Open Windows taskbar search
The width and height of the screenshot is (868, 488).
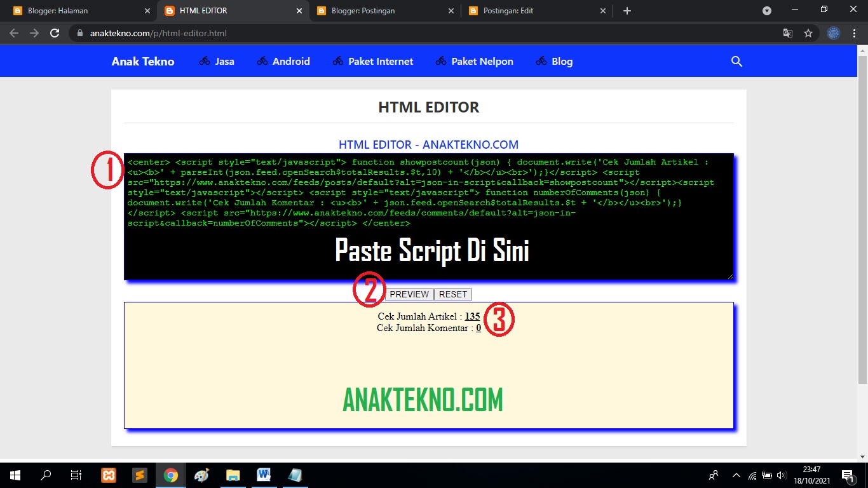(46, 475)
